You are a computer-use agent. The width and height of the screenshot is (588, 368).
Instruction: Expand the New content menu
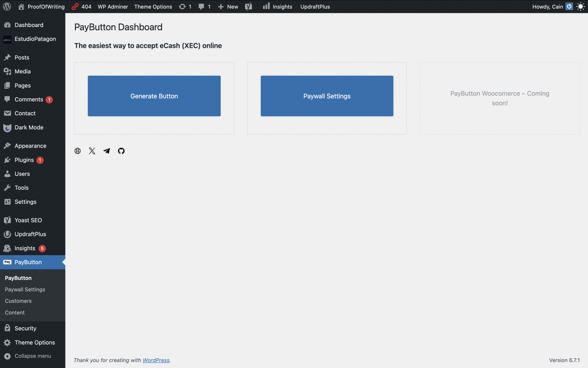228,7
